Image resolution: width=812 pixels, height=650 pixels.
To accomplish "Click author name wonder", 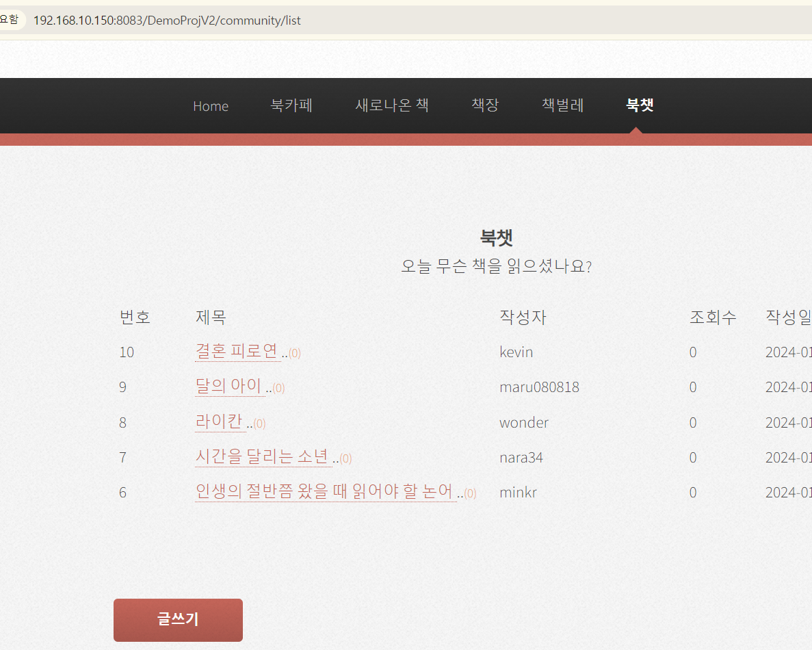I will [524, 423].
